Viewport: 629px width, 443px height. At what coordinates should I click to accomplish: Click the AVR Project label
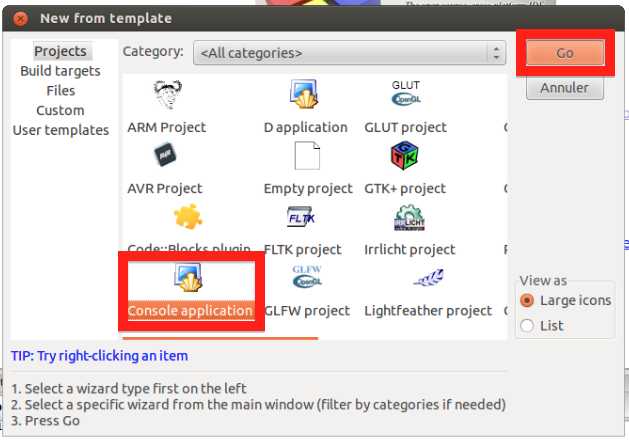click(x=165, y=189)
